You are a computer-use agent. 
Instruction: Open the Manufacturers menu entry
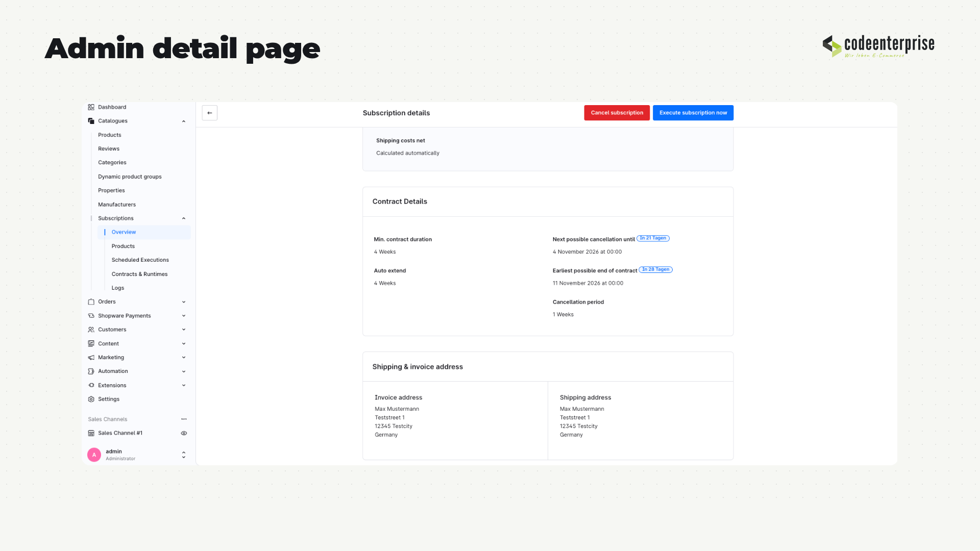[117, 205]
